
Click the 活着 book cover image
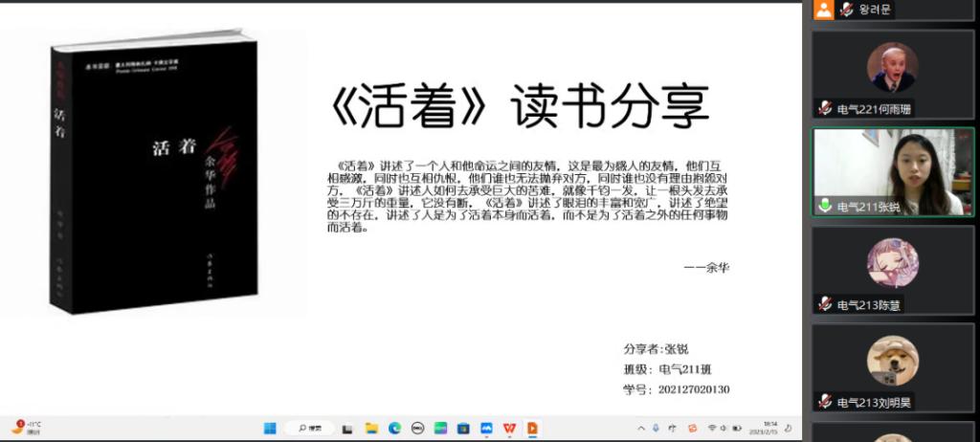coord(154,170)
